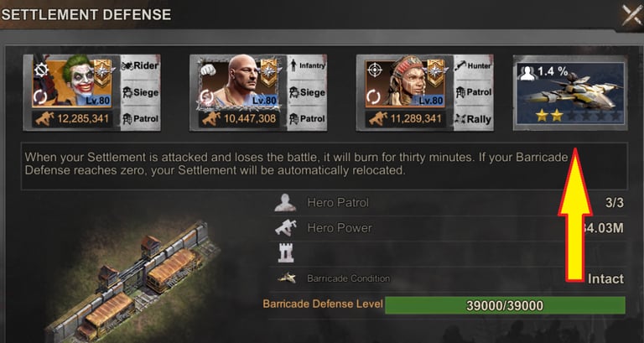Click the castle tower icon row
This screenshot has height=343, width=644.
pos(449,253)
